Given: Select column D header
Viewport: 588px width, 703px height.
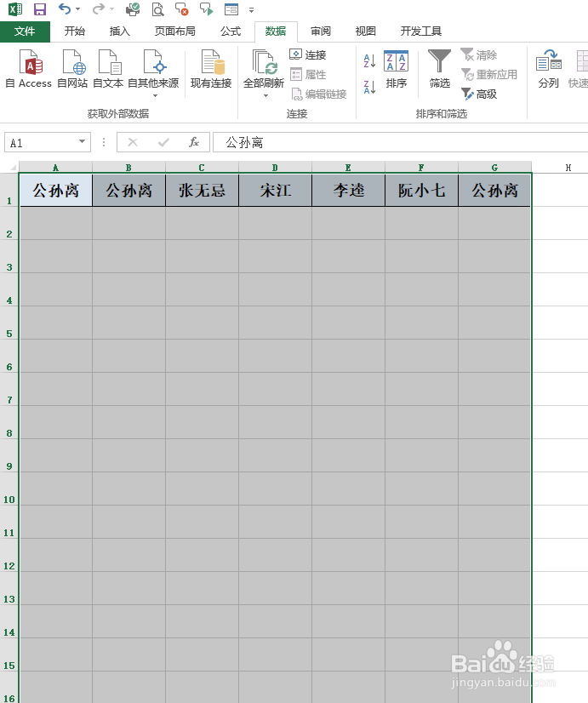Looking at the screenshot, I should click(275, 167).
